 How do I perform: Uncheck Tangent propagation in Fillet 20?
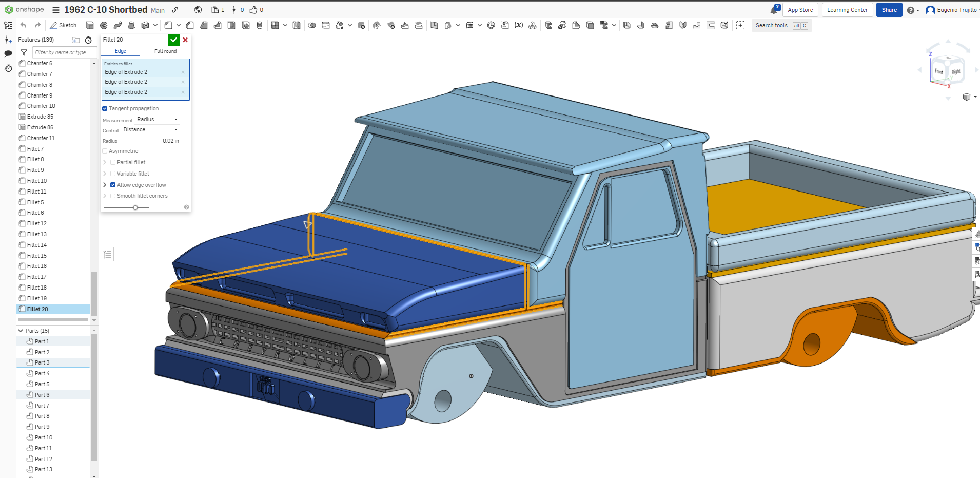105,108
